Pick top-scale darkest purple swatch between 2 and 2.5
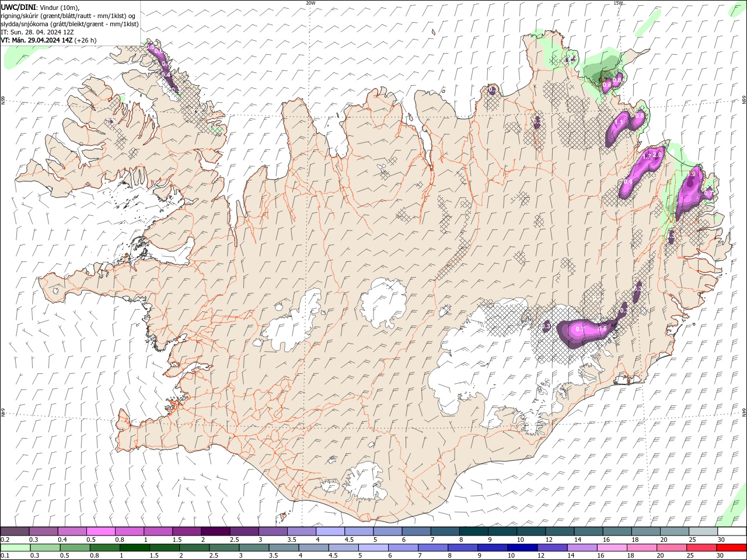Viewport: 747px width, 560px height. point(215,531)
